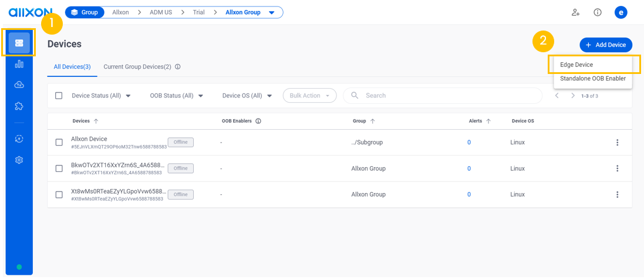644x280 pixels.
Task: Go to the next page of devices
Action: tap(572, 96)
